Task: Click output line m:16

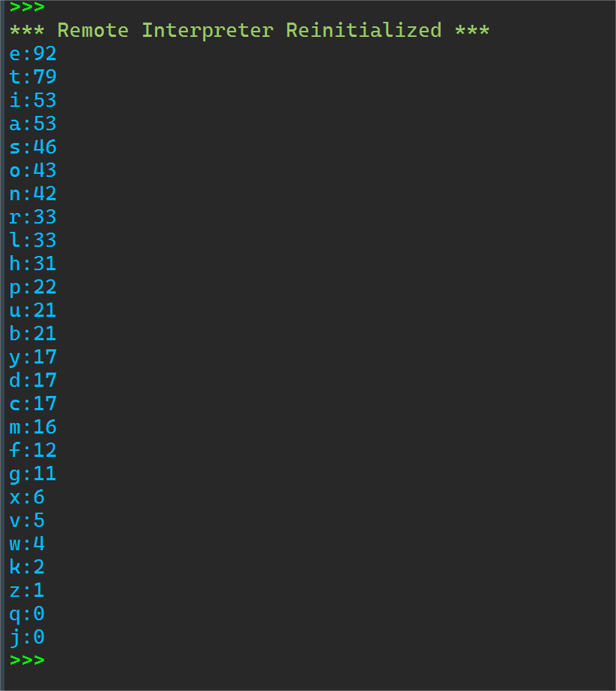Action: tap(33, 427)
